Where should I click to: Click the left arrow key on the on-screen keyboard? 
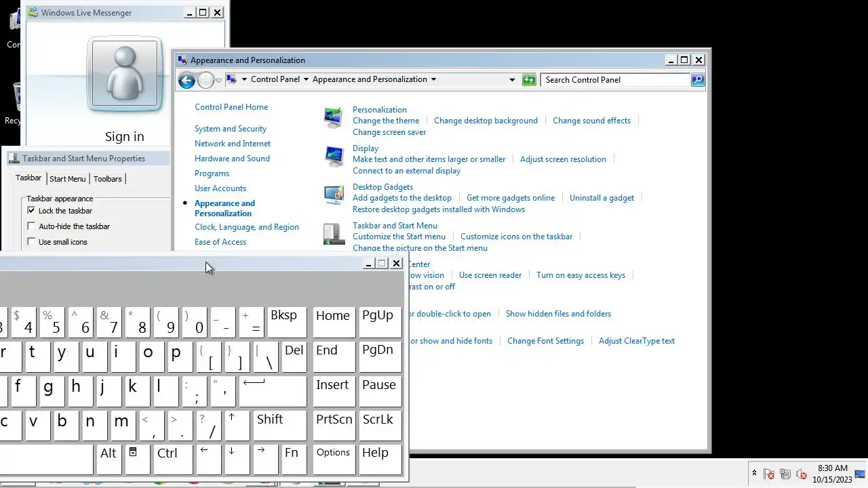point(209,460)
